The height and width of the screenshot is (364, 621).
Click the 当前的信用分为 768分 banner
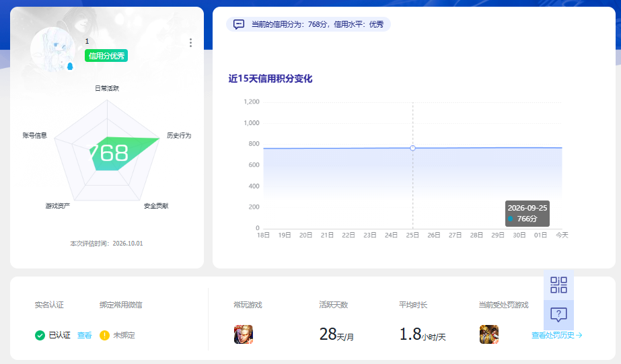[309, 24]
